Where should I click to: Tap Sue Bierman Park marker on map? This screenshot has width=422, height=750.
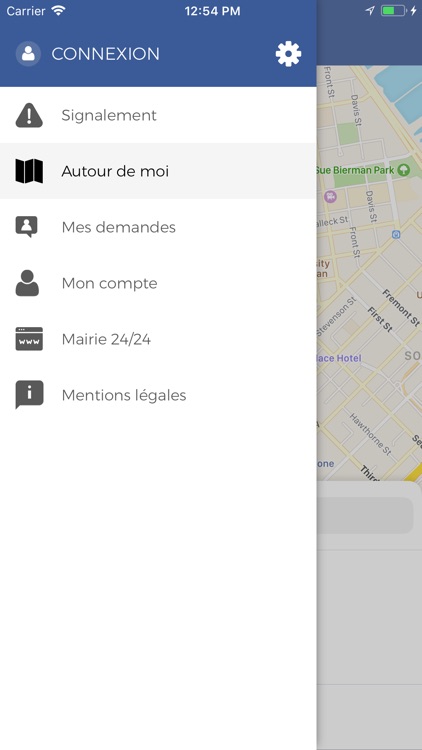(x=404, y=169)
